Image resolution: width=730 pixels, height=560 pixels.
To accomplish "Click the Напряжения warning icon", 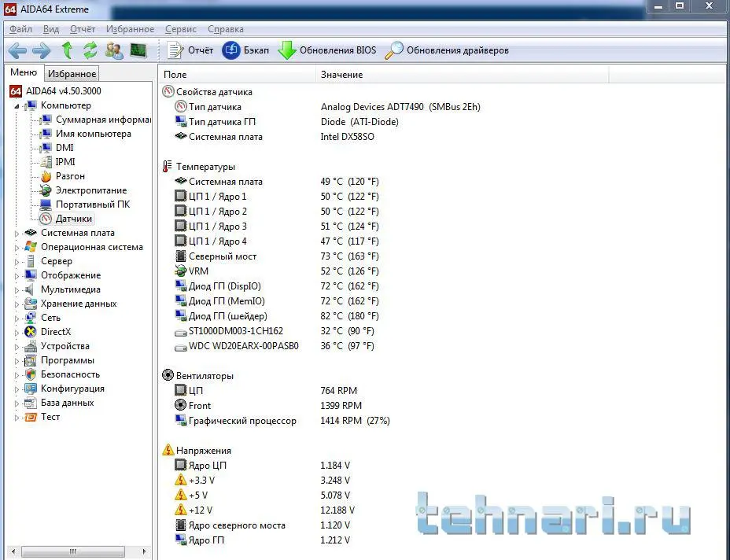I will tap(168, 450).
